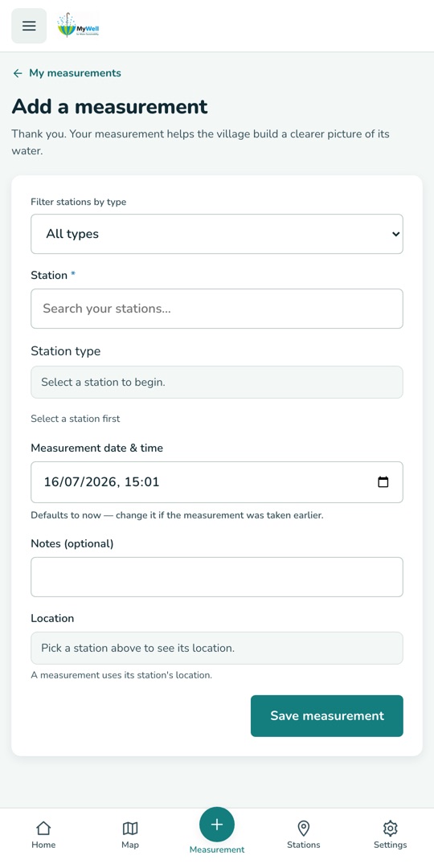Click the All types dropdown chevron

[x=395, y=234]
